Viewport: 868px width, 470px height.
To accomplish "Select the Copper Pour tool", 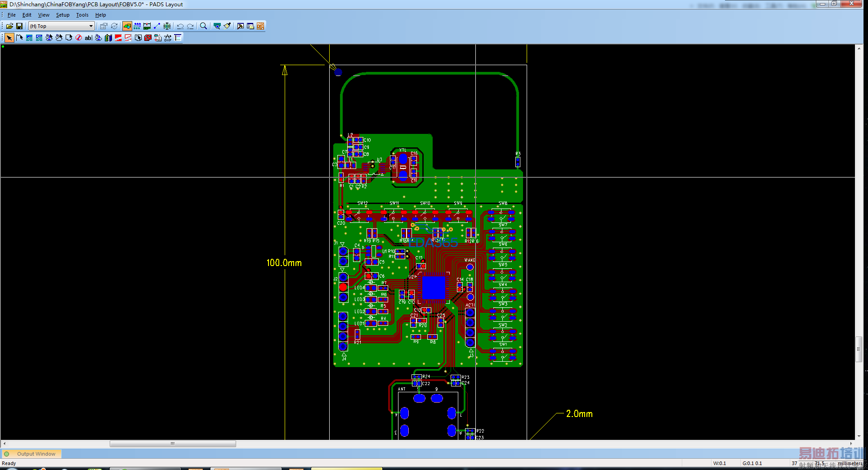I will click(49, 38).
